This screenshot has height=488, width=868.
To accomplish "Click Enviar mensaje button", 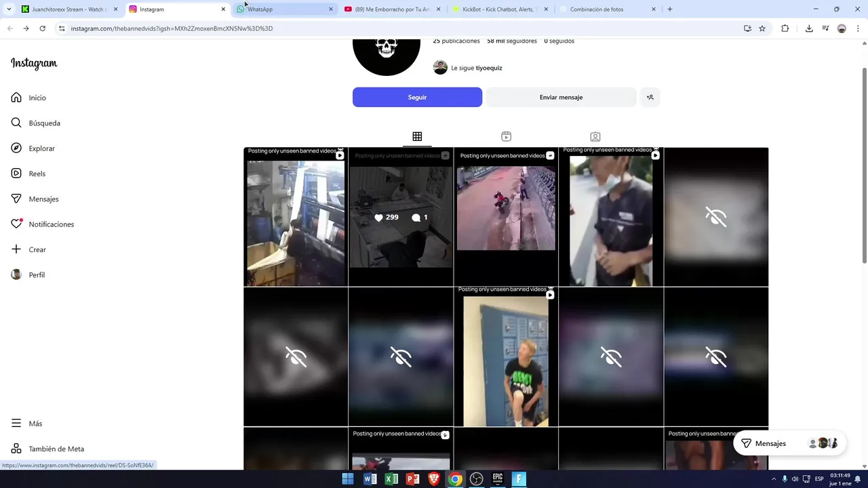I will (x=561, y=97).
